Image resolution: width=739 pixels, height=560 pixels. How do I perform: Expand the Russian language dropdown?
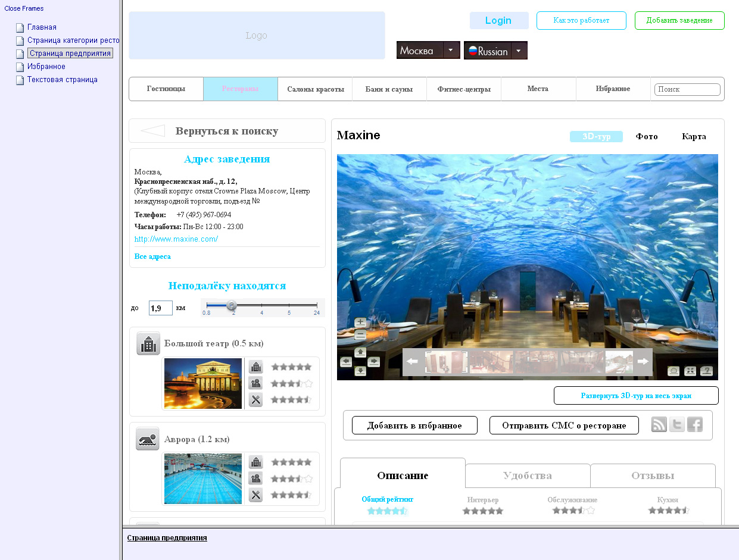519,51
